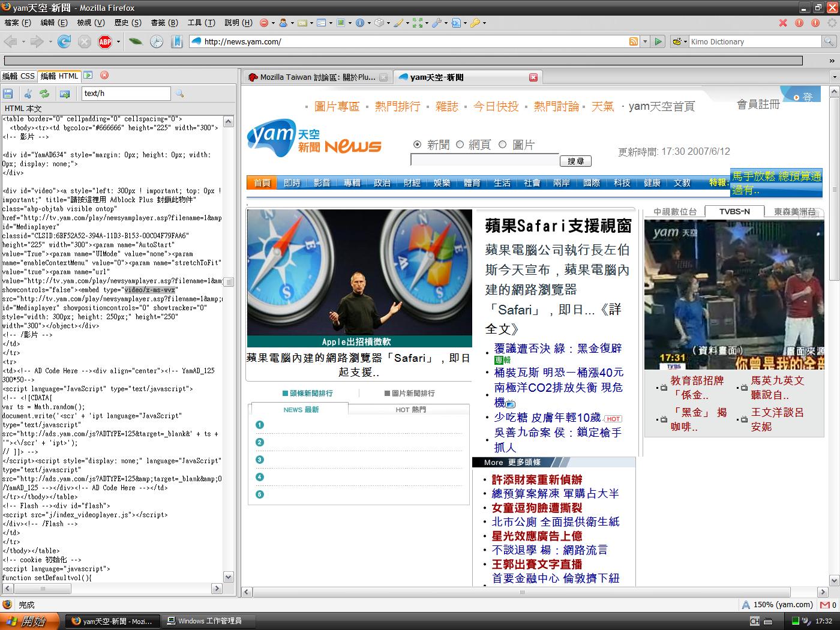Click the magnifier icon beside text/h search field

click(x=179, y=94)
